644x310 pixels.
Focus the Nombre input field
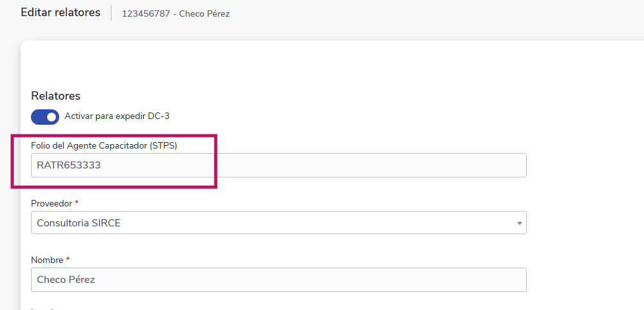coord(278,280)
